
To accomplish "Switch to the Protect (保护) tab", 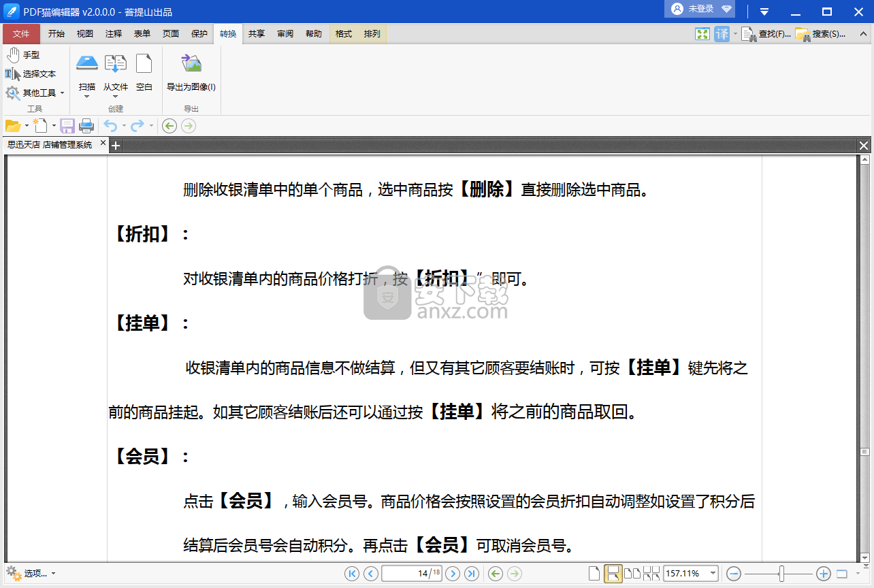I will tap(199, 33).
